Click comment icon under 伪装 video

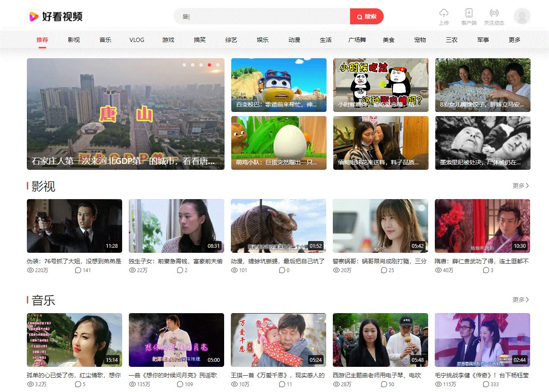tap(78, 270)
